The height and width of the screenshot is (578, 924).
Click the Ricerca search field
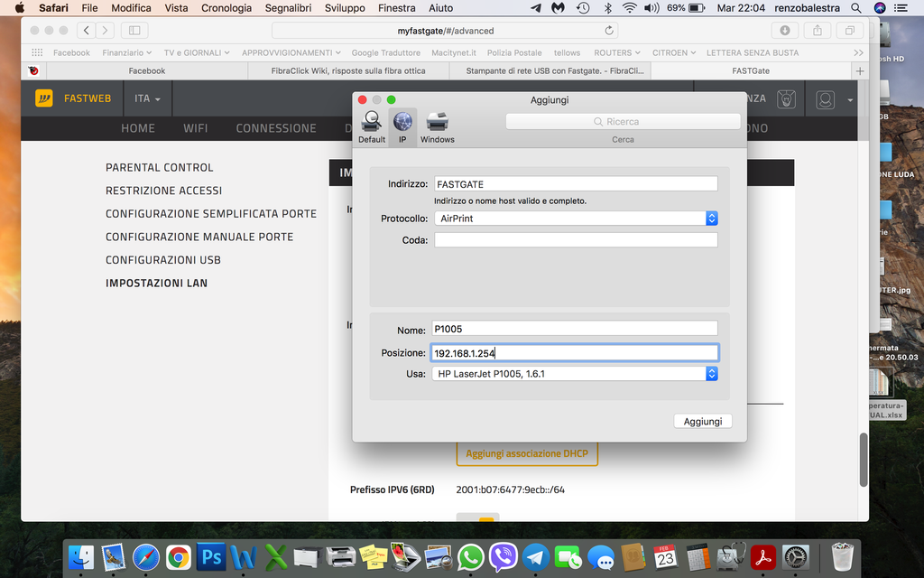pos(623,121)
